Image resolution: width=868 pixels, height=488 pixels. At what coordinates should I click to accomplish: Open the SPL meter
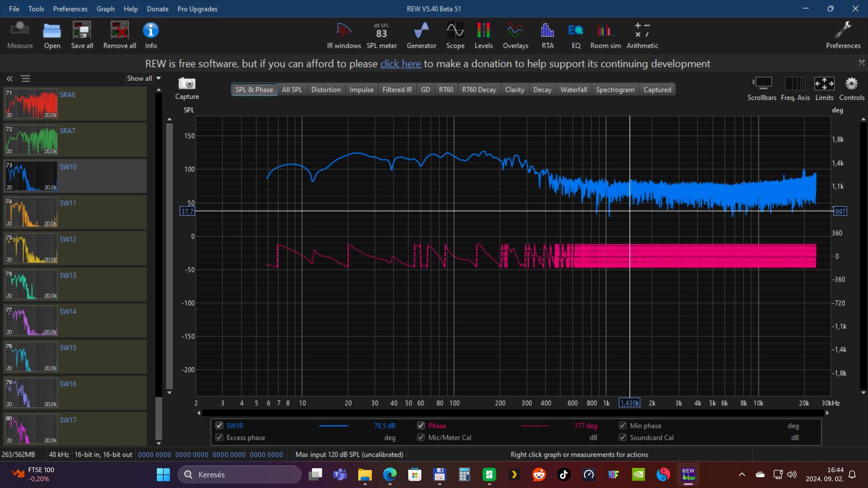pos(381,35)
